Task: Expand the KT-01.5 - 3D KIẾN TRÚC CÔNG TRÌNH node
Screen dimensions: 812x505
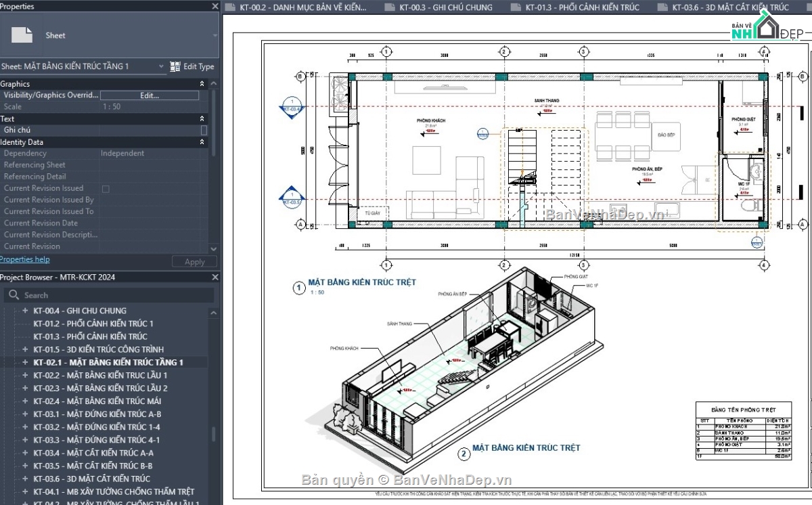Action: point(25,349)
